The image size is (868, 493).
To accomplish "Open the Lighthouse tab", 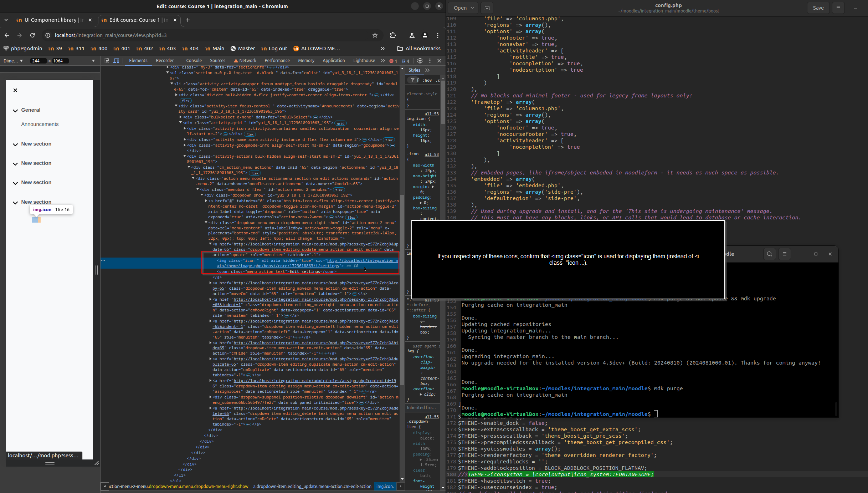I will [364, 61].
